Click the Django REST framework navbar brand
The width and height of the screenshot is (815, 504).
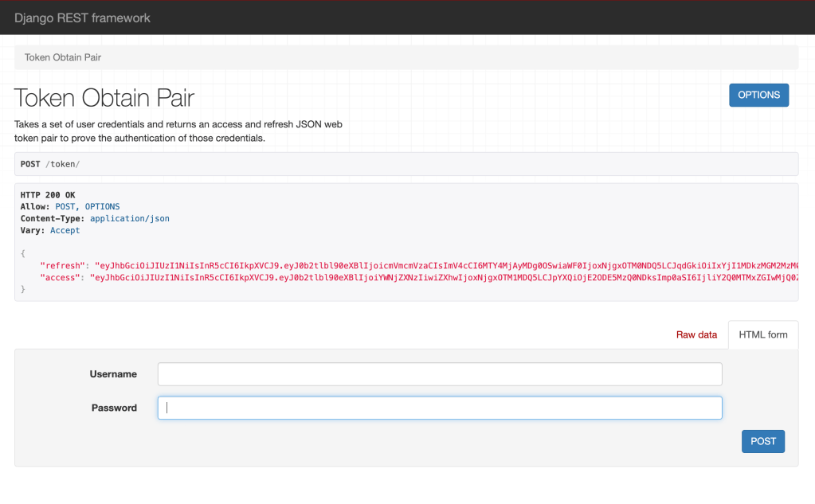coord(82,18)
